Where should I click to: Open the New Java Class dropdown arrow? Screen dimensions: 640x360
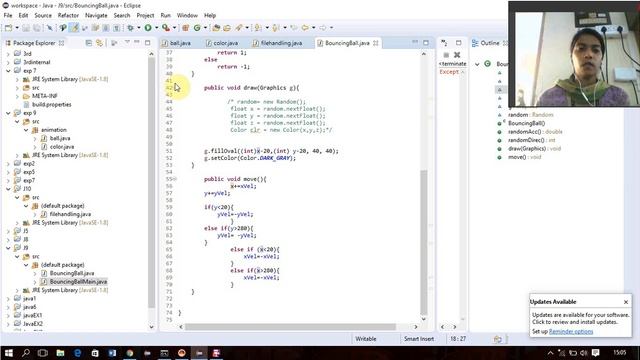(205, 28)
